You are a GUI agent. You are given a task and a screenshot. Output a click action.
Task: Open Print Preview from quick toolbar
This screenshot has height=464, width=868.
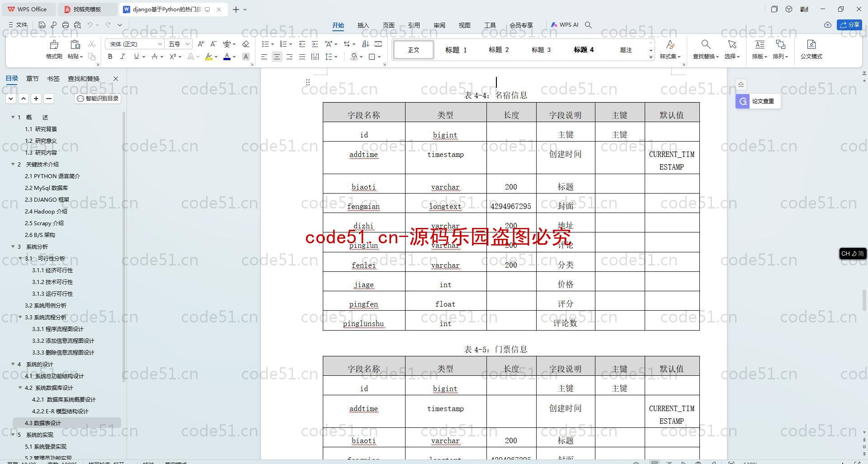coord(77,25)
